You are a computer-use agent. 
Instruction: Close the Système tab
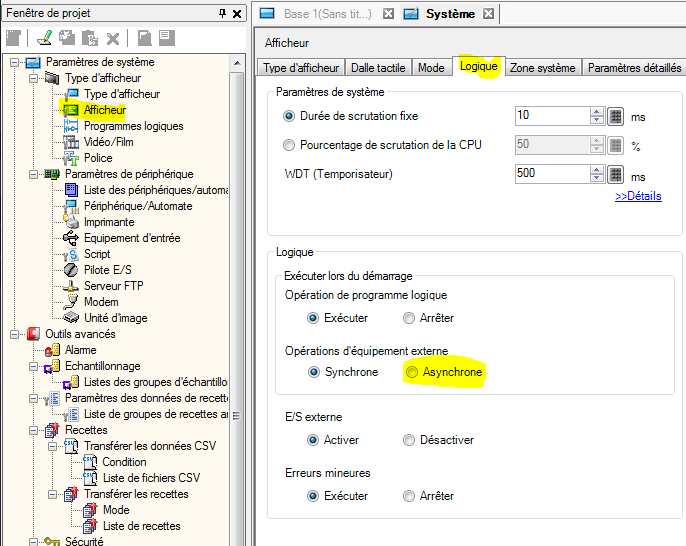[x=489, y=14]
